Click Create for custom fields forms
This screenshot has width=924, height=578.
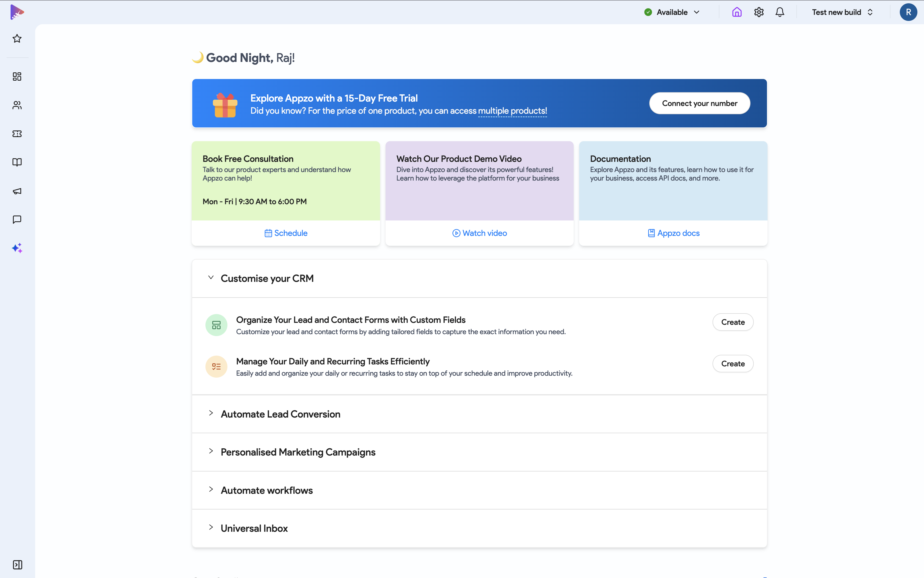tap(733, 322)
